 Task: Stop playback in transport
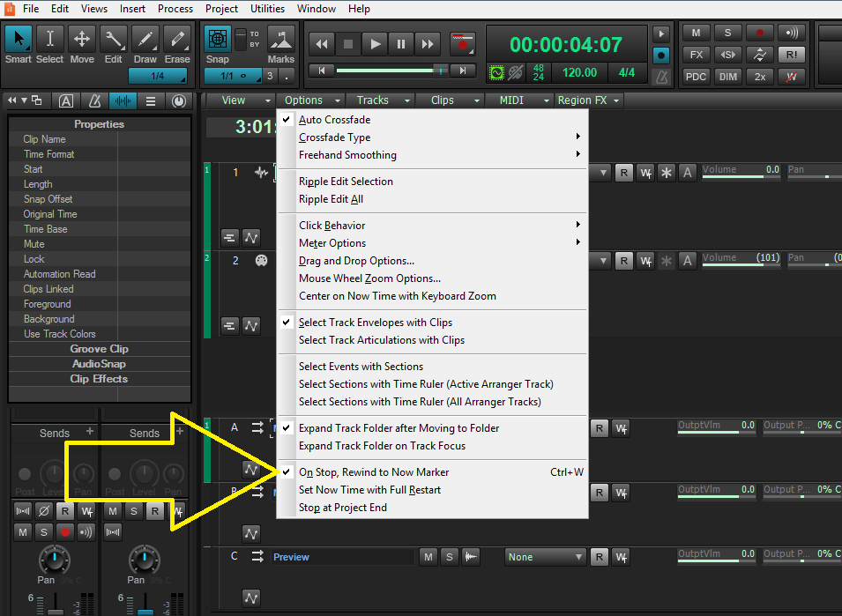pyautogui.click(x=348, y=44)
